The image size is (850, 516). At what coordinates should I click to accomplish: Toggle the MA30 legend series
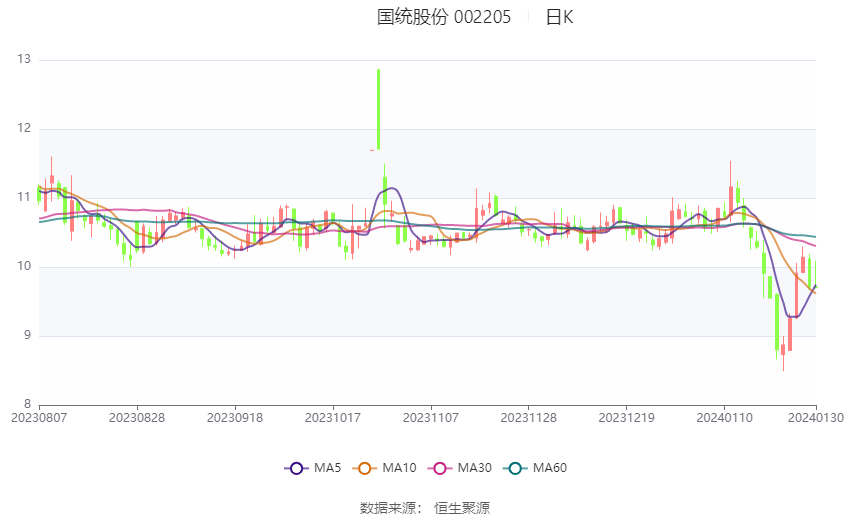460,468
